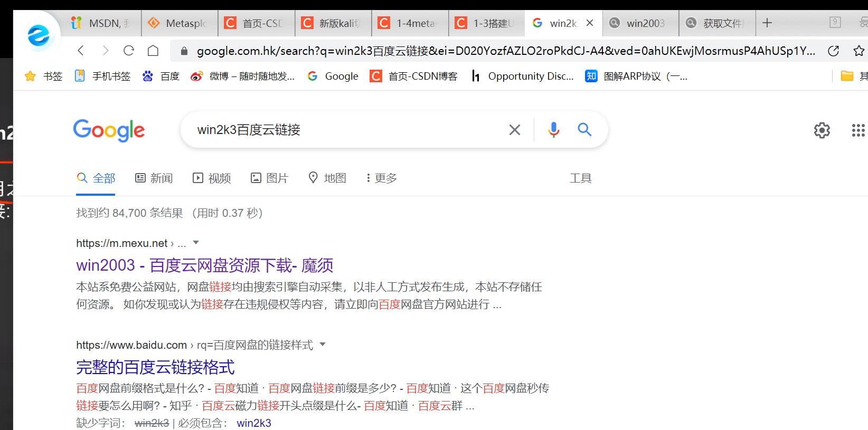
Task: Click the padlock site security icon
Action: coord(184,51)
